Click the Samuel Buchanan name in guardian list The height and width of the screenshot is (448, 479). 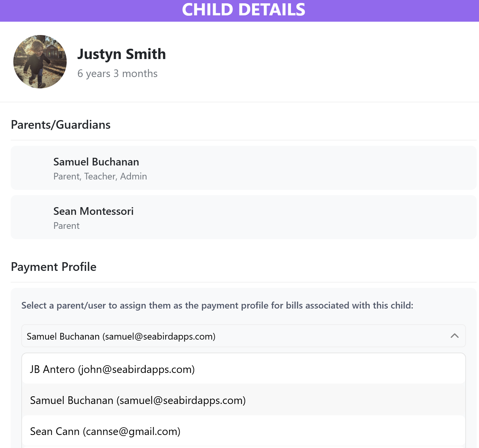tap(96, 162)
